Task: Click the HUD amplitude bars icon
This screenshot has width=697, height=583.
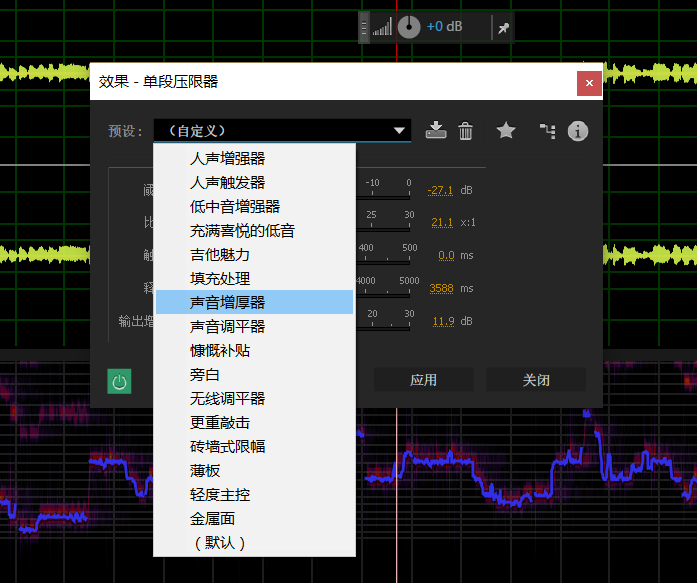Action: (382, 27)
